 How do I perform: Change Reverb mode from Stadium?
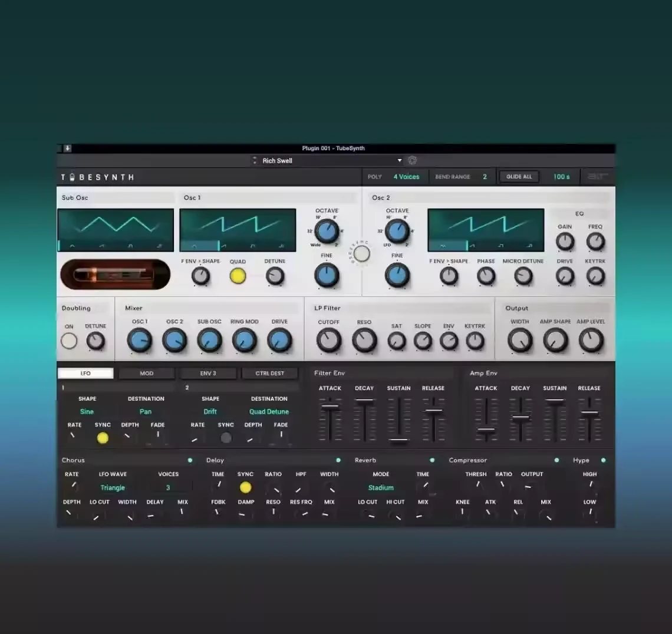point(381,487)
